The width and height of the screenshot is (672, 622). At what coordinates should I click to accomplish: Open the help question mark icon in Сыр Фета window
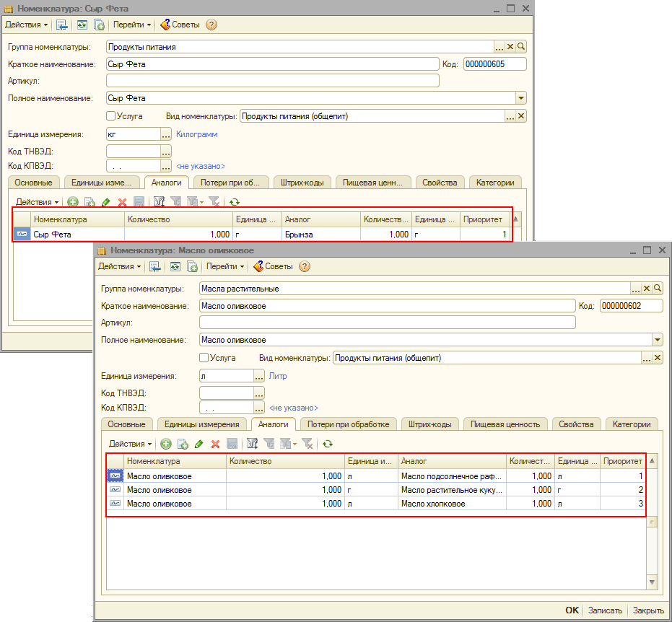tap(211, 25)
